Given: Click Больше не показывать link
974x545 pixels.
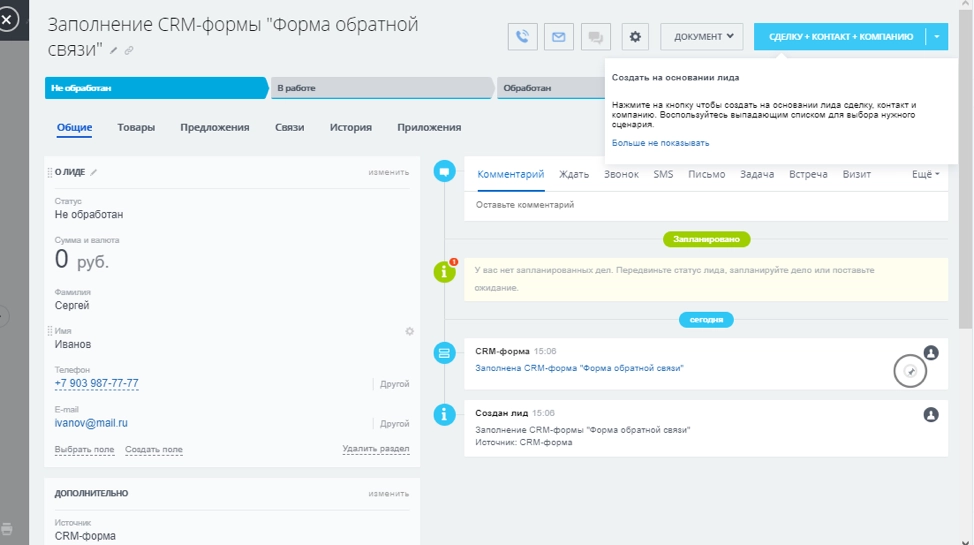Looking at the screenshot, I should (660, 143).
